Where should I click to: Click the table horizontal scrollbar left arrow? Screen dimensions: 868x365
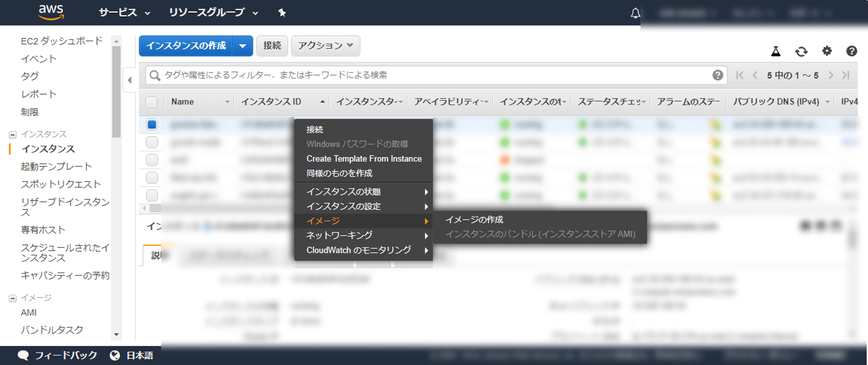(144, 208)
